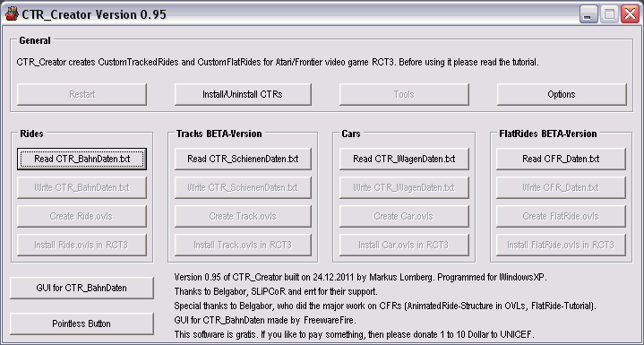
Task: Minimize the CTR_Creator window
Action: pyautogui.click(x=588, y=14)
